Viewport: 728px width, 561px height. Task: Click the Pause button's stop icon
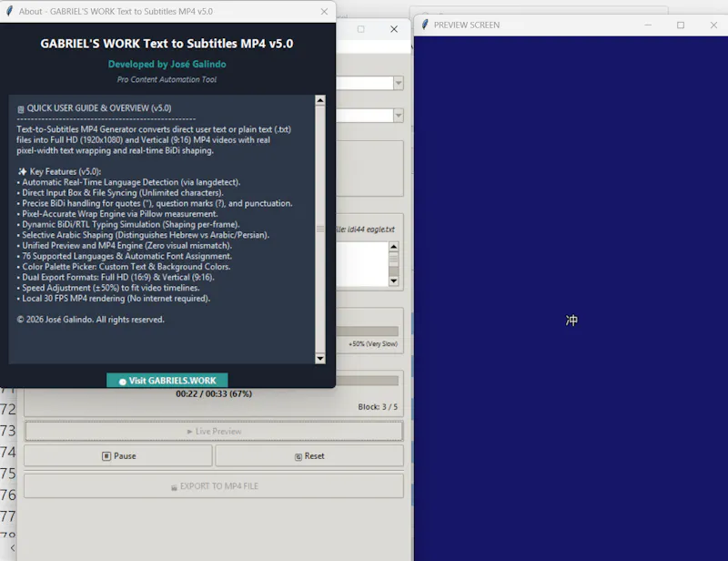[x=106, y=456]
